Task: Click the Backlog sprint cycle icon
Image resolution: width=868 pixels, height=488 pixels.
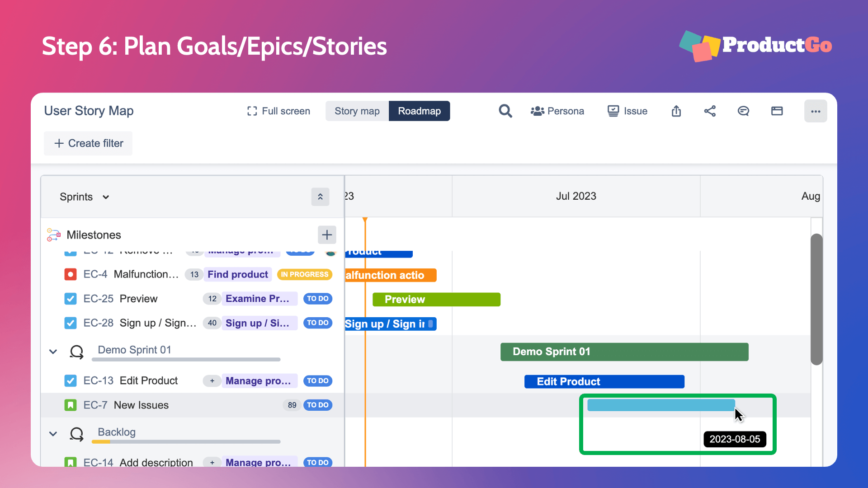Action: pos(76,434)
